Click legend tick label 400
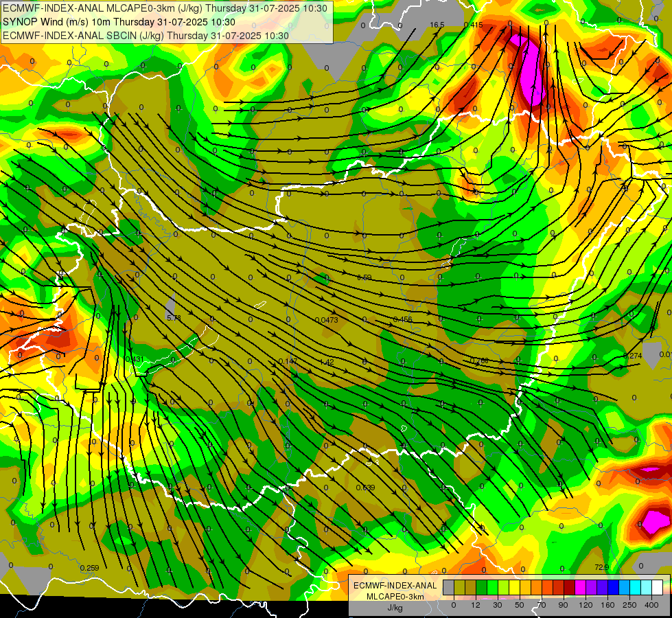 coord(651,605)
